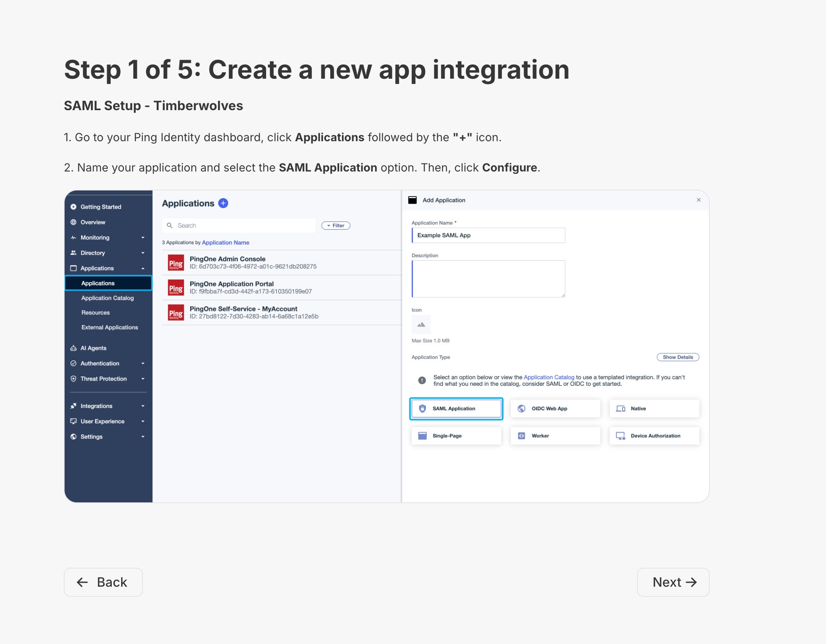Open PingOne Application Portal row
The image size is (826, 644).
pyautogui.click(x=282, y=288)
